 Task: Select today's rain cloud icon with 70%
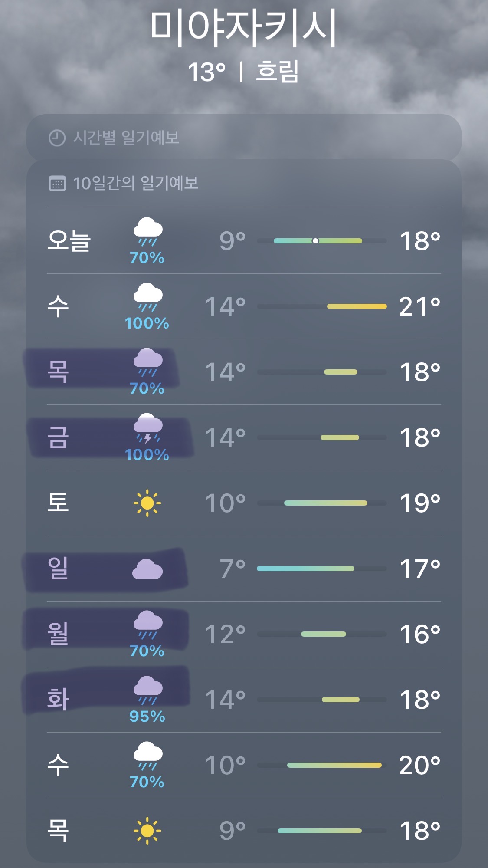point(147,232)
